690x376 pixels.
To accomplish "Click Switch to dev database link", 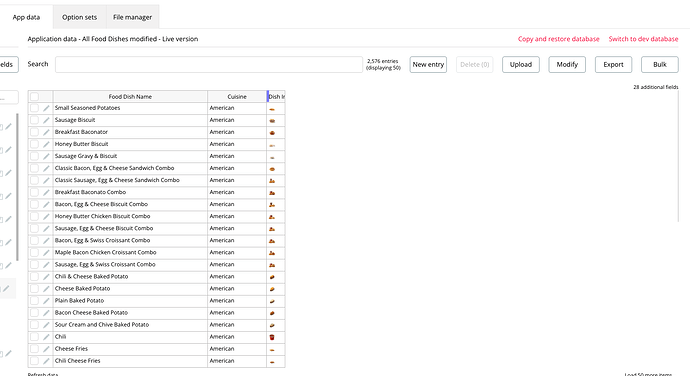I will [643, 39].
